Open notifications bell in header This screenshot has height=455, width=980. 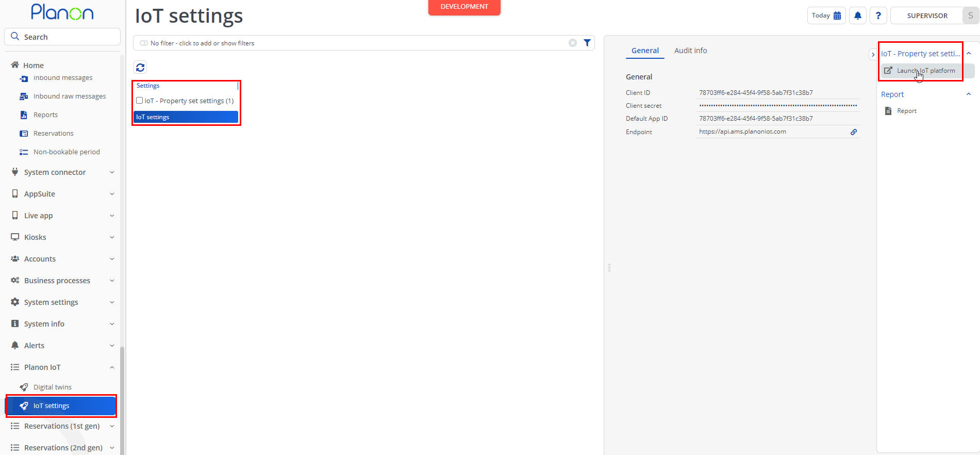click(858, 15)
